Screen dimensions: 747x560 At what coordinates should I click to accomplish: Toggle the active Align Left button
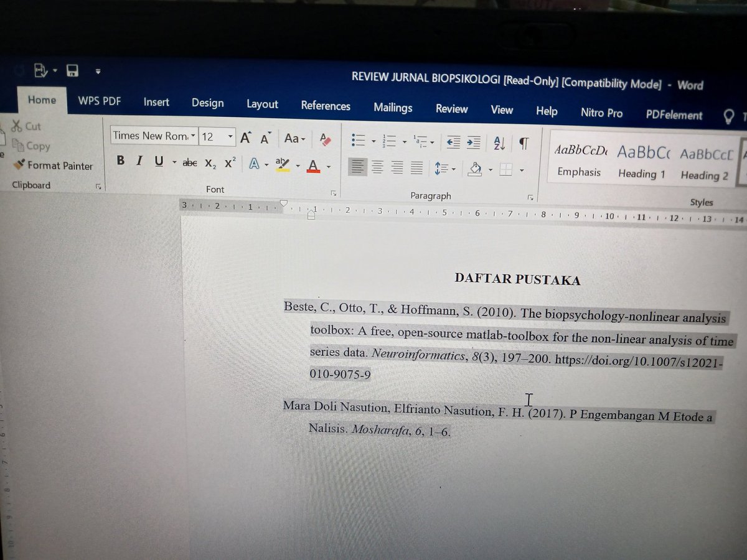(x=357, y=166)
